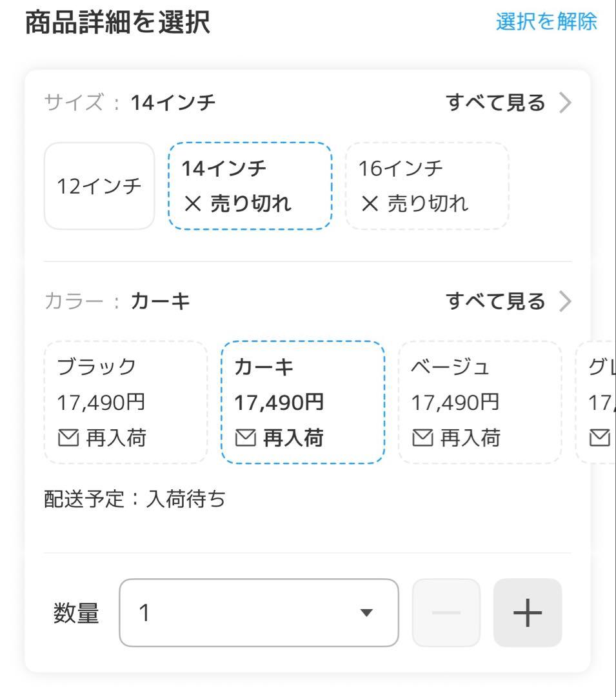This screenshot has height=697, width=616.
Task: Open the 数量 quantity dropdown
Action: [x=258, y=613]
